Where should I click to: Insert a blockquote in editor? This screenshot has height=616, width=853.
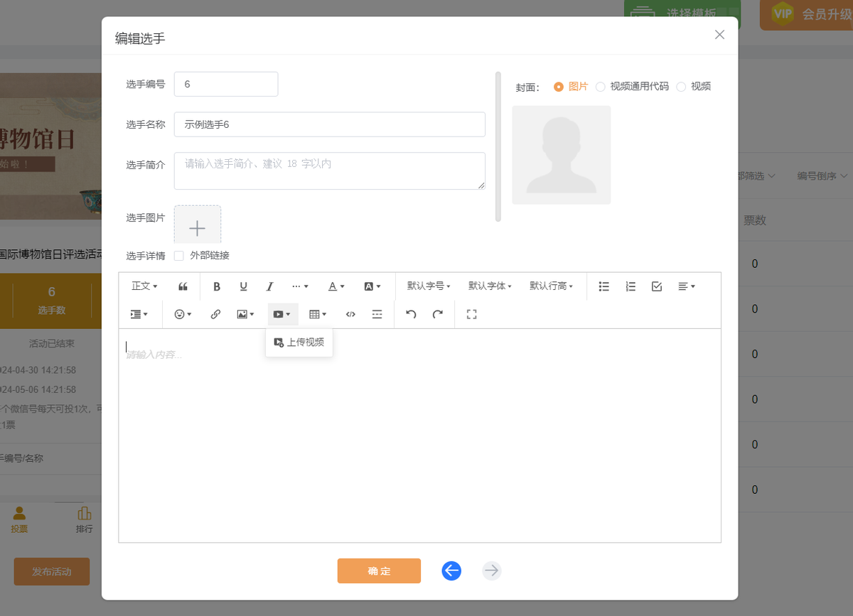(x=183, y=286)
